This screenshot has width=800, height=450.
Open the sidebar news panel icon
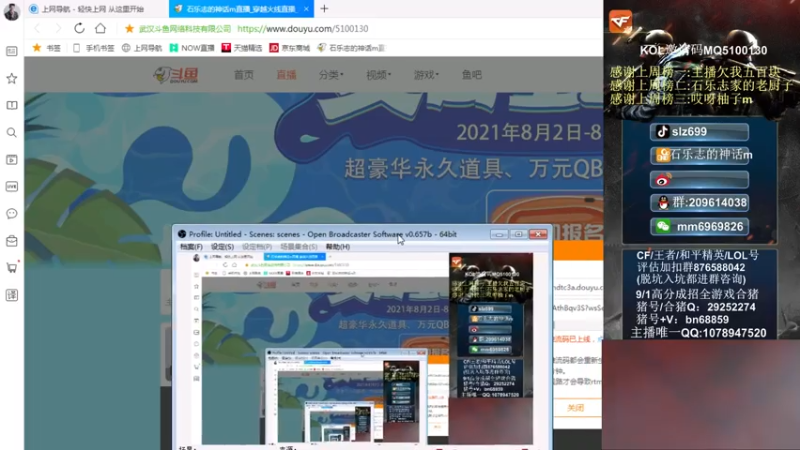click(x=11, y=51)
